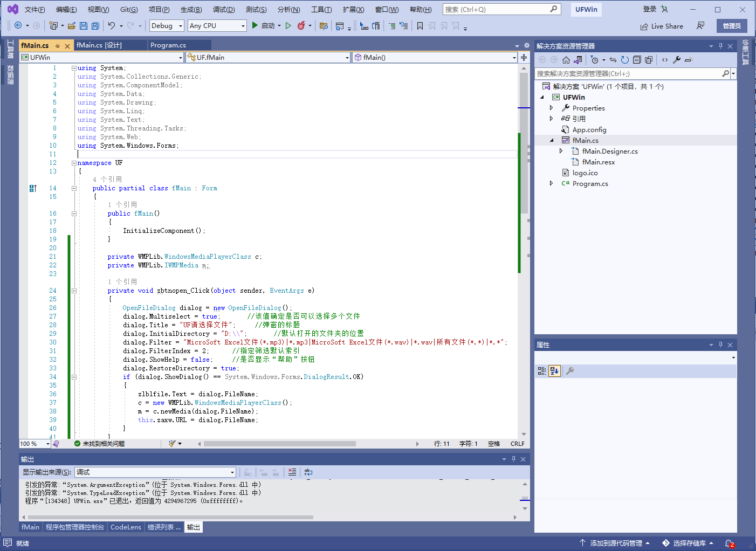Expand the Properties node in Solution Explorer
The width and height of the screenshot is (756, 551).
[x=551, y=108]
